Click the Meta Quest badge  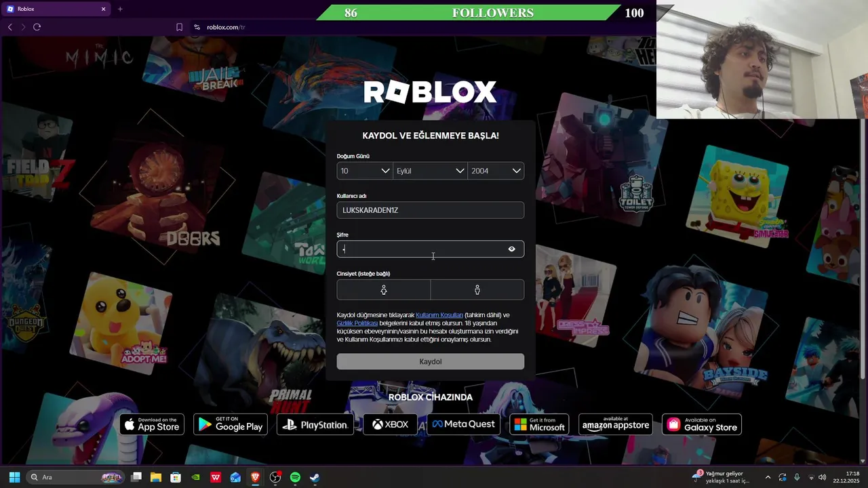click(x=464, y=424)
